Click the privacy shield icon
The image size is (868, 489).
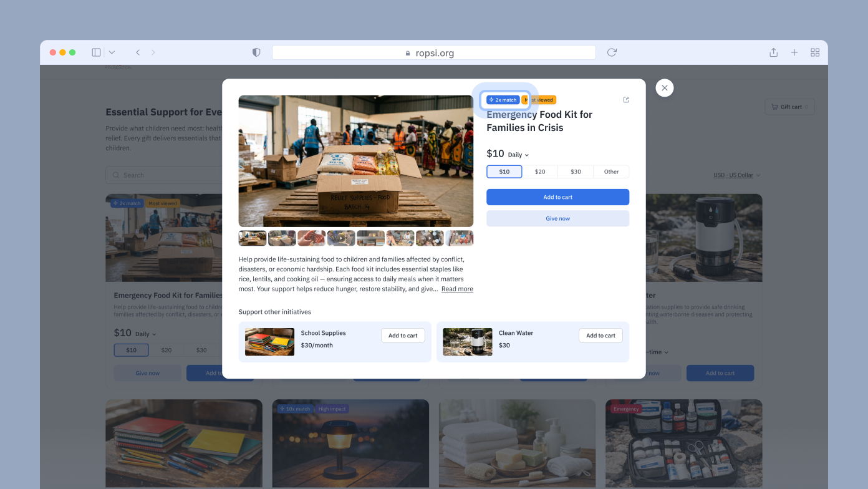pyautogui.click(x=256, y=52)
